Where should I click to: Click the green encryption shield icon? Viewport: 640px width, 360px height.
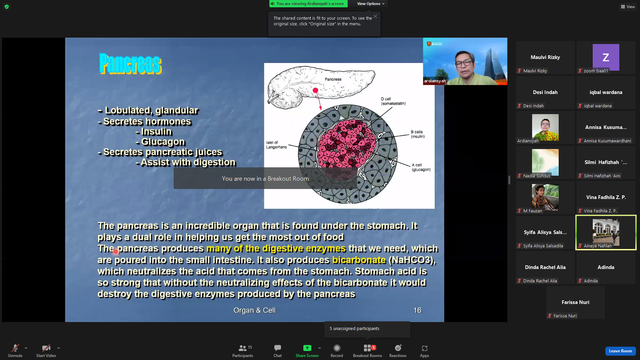tap(7, 7)
